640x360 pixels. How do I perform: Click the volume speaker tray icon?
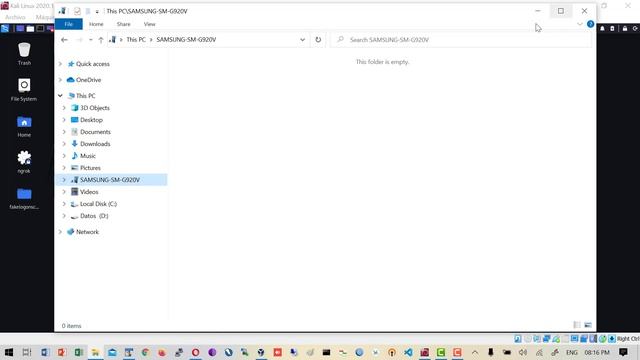[x=522, y=352]
